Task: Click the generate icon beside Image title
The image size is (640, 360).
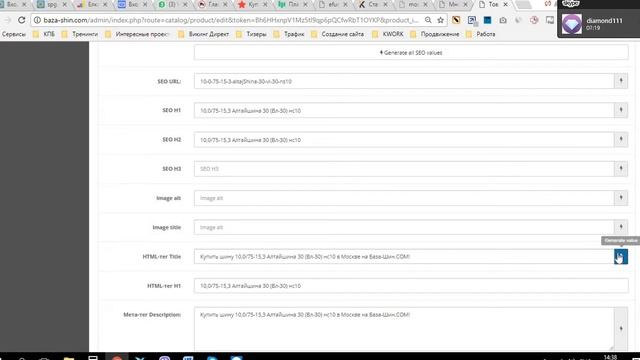Action: (x=621, y=227)
